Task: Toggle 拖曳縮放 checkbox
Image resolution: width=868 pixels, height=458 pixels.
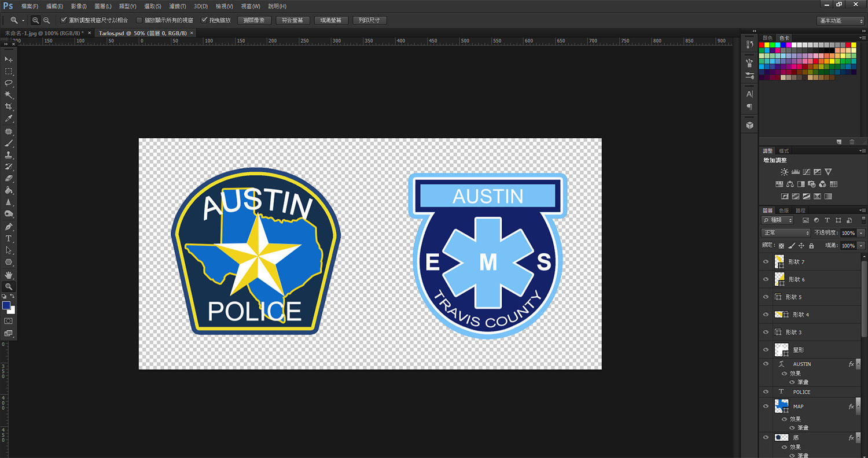Action: 204,20
